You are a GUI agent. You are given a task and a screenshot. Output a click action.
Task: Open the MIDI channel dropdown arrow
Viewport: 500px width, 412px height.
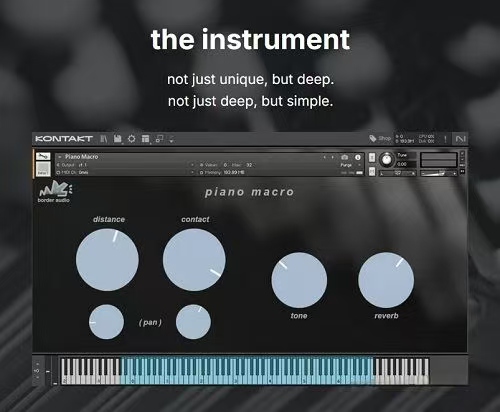(192, 172)
